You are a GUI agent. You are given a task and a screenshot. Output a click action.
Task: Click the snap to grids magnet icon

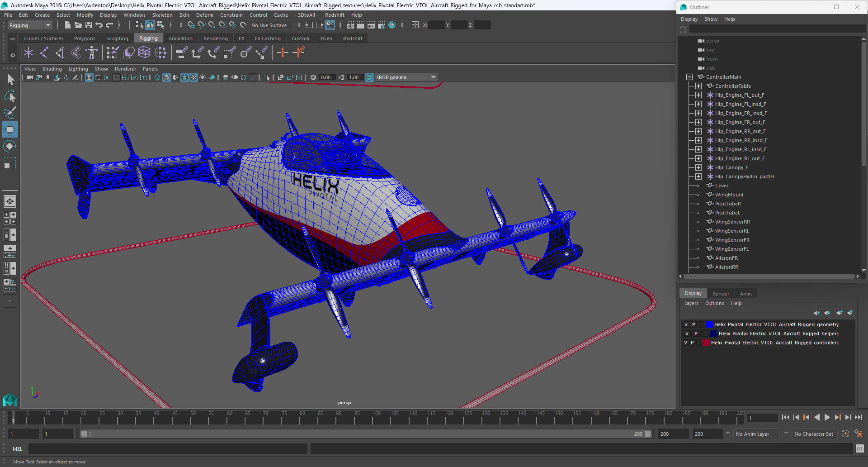(x=191, y=25)
